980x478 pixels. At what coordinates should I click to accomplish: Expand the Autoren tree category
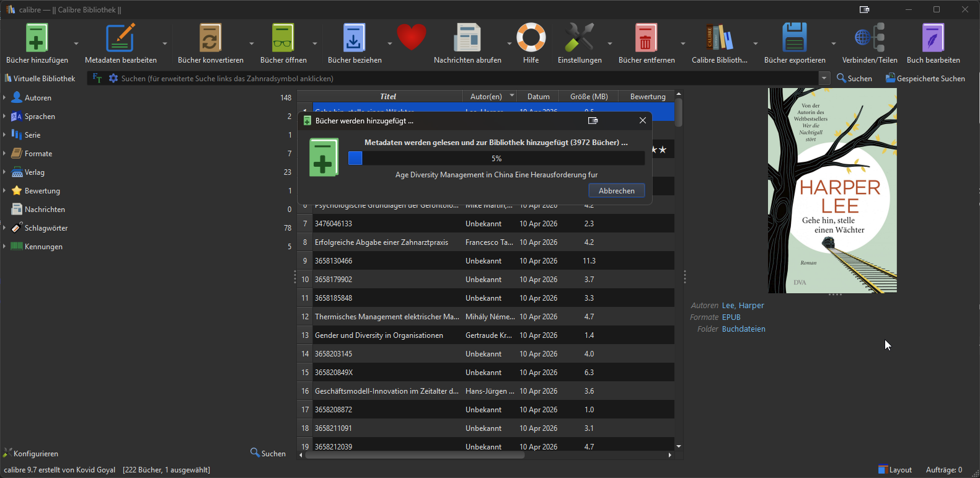(x=4, y=98)
